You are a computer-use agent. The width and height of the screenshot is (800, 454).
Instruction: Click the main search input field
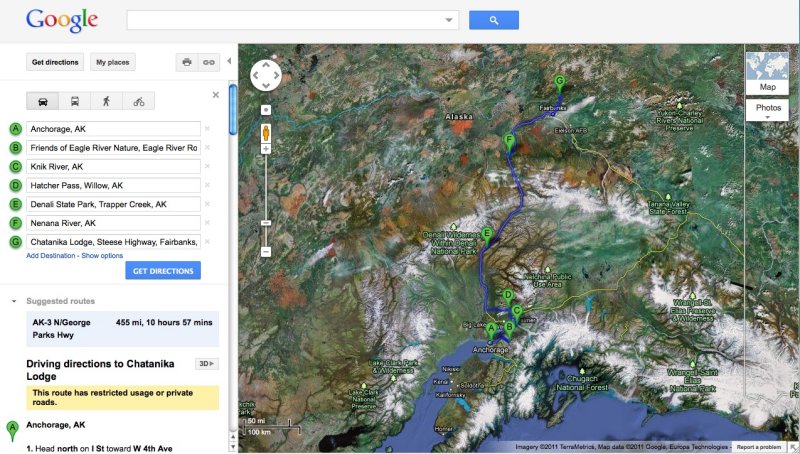tap(292, 20)
